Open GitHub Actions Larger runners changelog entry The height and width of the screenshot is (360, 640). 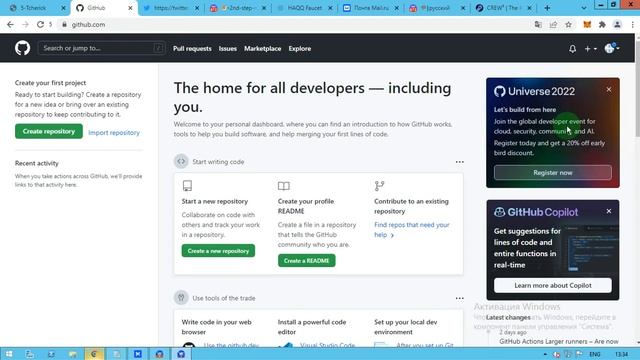(559, 341)
